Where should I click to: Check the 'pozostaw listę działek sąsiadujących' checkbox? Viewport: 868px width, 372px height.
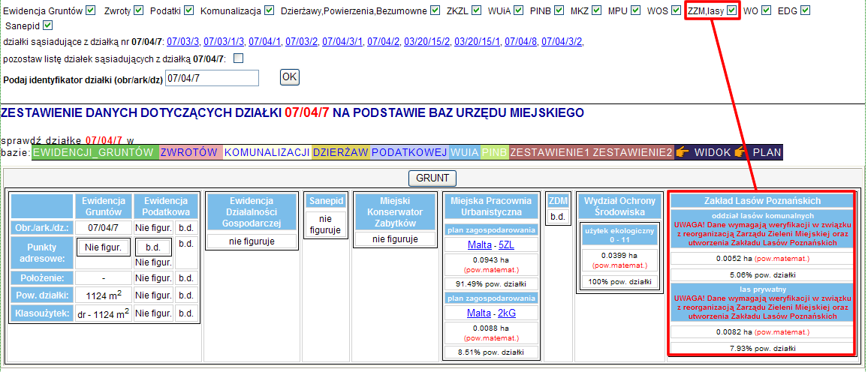pos(239,58)
